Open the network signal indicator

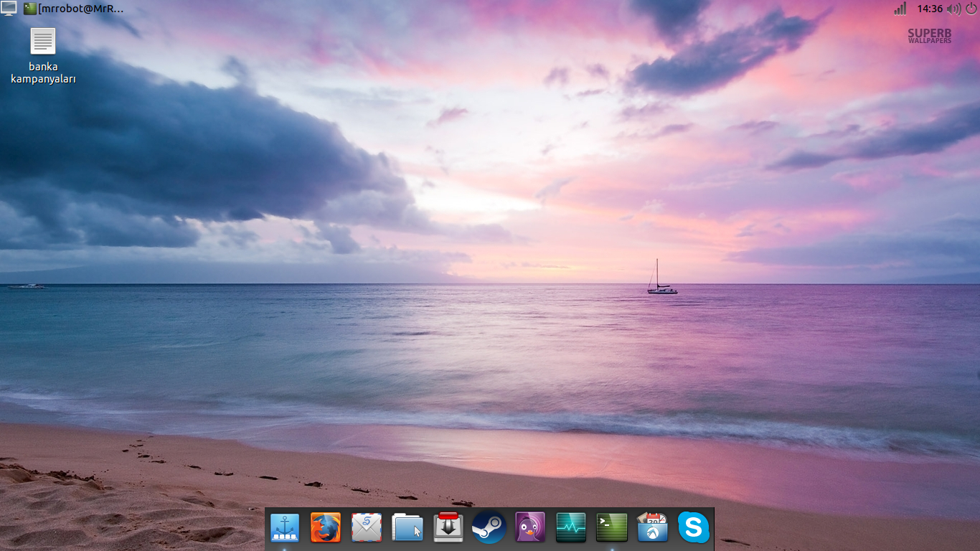pyautogui.click(x=900, y=9)
